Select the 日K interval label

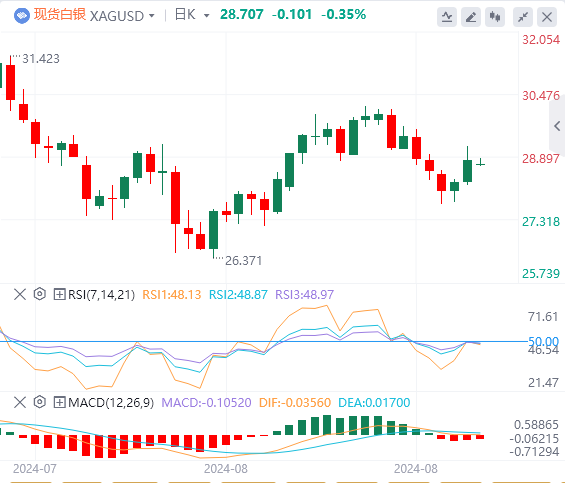click(x=185, y=15)
